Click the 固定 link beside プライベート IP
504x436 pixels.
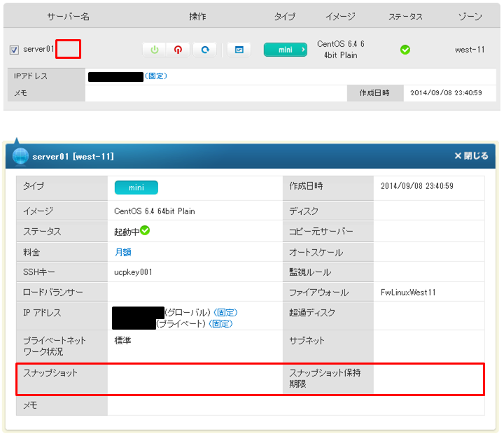click(221, 323)
